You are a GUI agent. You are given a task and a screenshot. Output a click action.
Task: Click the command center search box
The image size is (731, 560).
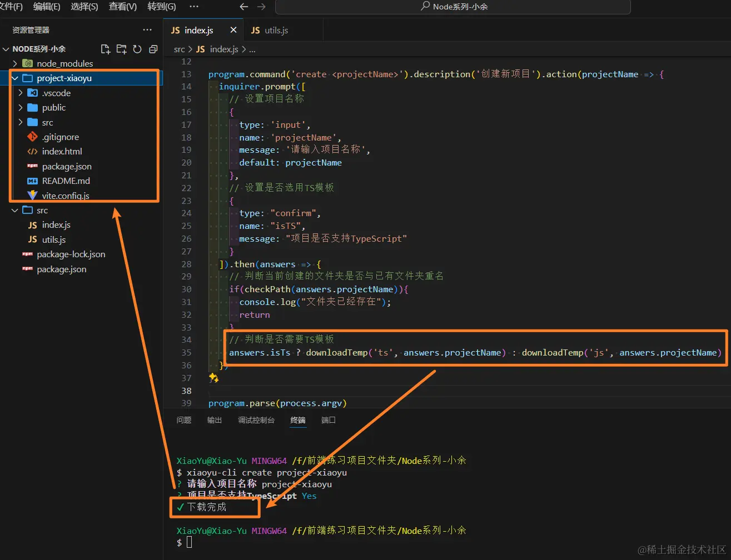(453, 7)
